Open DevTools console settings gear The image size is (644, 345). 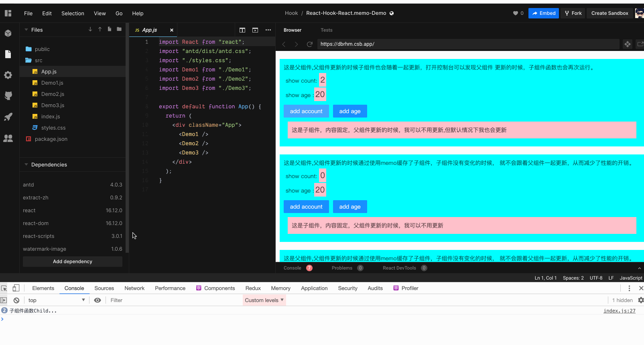coord(641,300)
